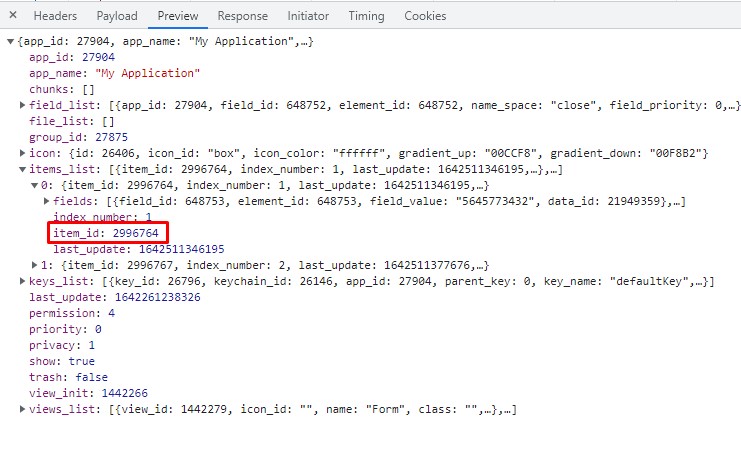The height and width of the screenshot is (466, 741).
Task: Expand the field_list array
Action: [x=24, y=105]
